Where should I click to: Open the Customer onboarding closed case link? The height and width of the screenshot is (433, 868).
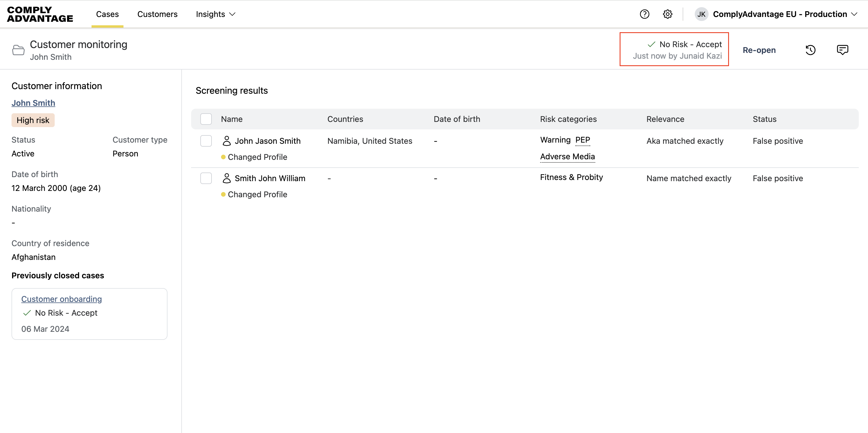[61, 299]
